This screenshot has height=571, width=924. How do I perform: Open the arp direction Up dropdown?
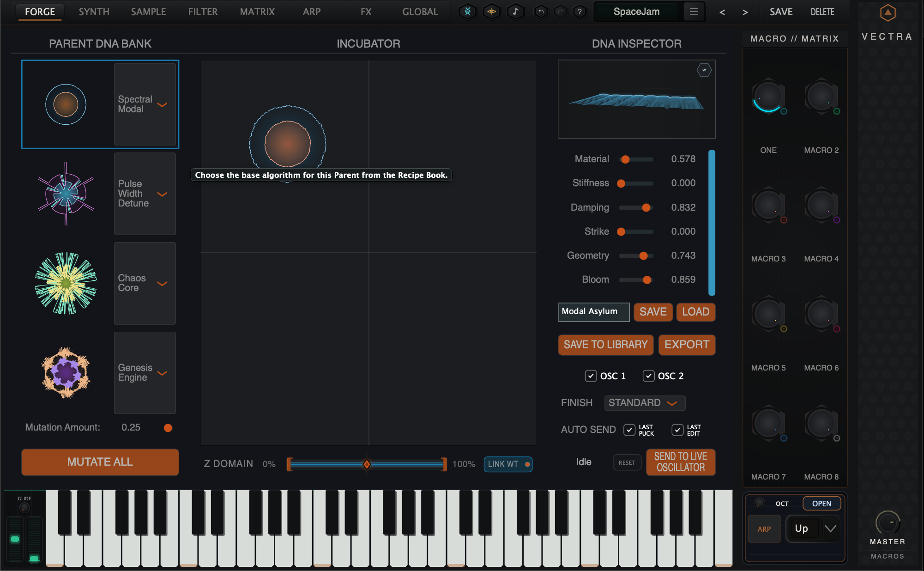(x=813, y=528)
